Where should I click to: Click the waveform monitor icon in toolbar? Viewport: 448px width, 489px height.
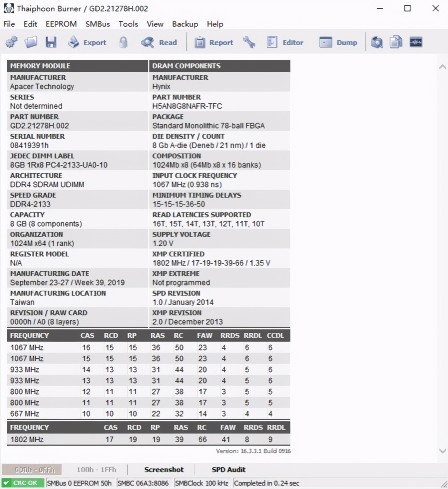tap(416, 42)
